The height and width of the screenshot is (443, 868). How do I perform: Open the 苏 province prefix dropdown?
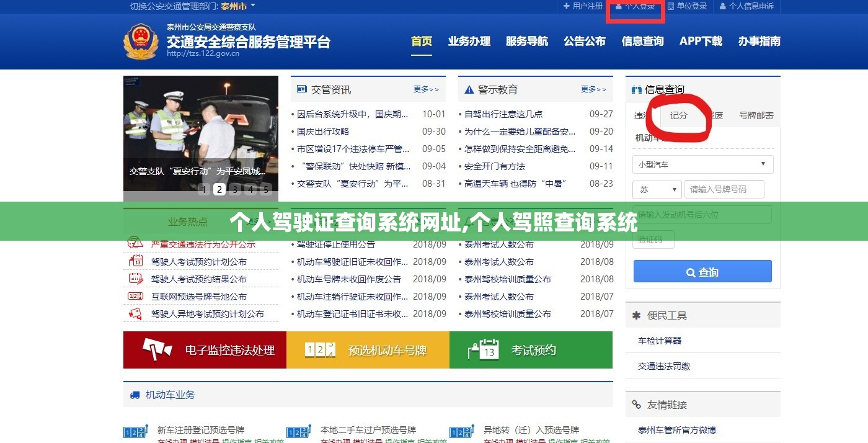[x=657, y=189]
